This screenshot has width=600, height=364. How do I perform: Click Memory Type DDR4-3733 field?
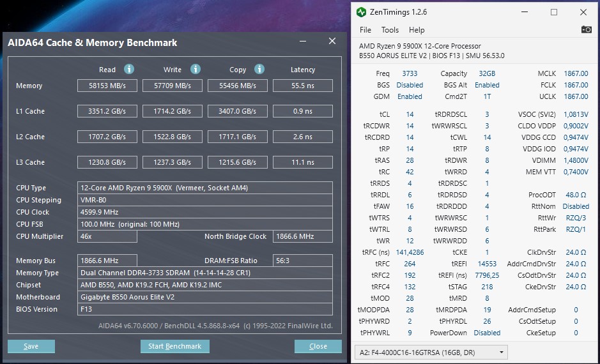pos(204,273)
